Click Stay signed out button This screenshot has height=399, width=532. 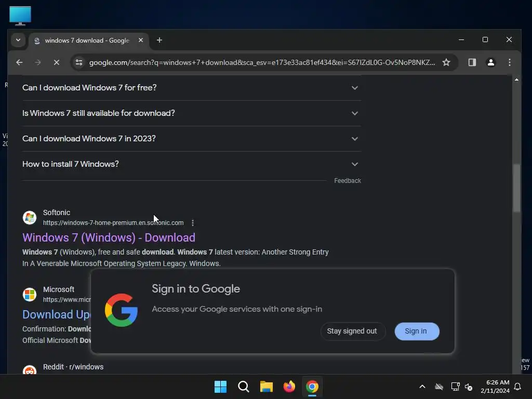tap(352, 331)
